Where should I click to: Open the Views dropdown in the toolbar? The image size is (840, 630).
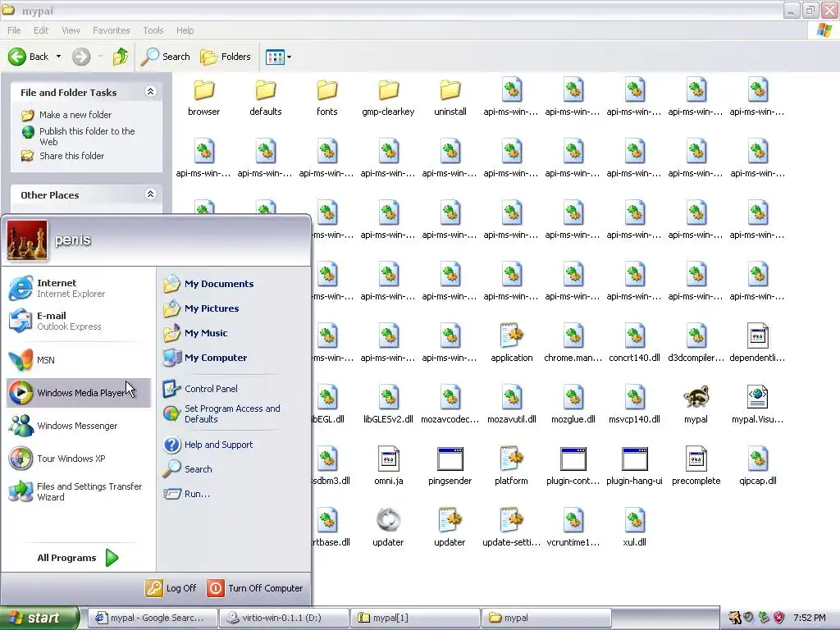pyautogui.click(x=279, y=57)
